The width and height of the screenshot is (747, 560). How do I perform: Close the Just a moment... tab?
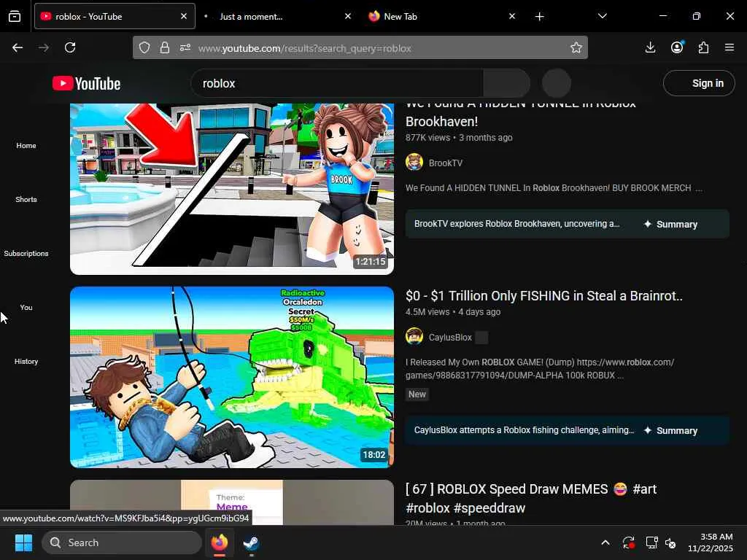click(348, 16)
